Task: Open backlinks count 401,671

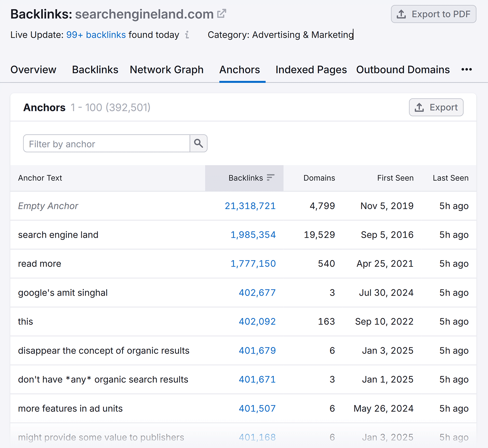Action: click(257, 380)
